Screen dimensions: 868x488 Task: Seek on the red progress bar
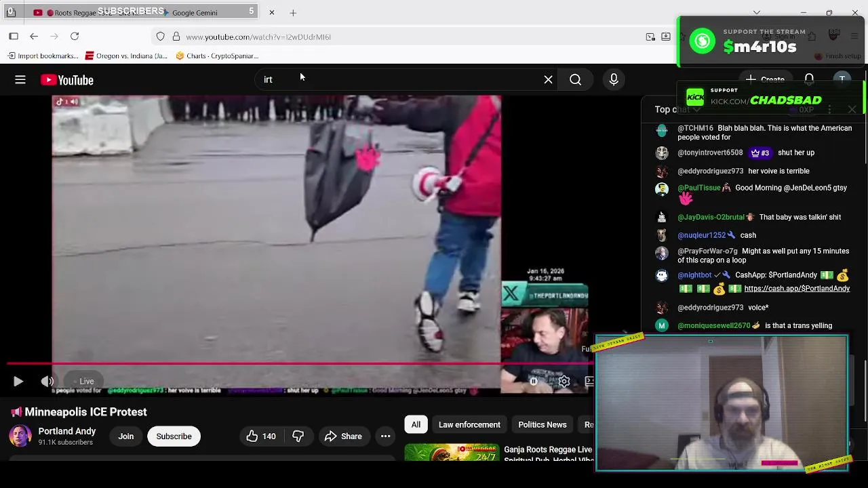point(298,364)
